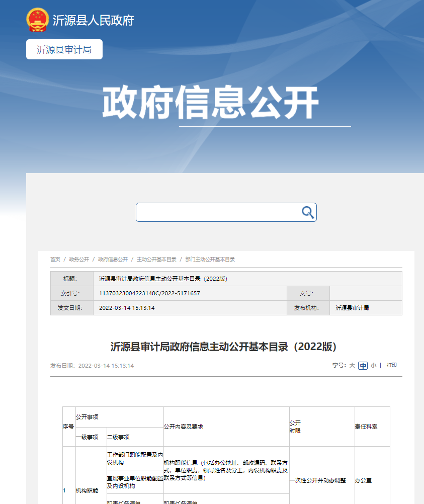
Task: Click the search magnifier icon
Action: tap(308, 212)
